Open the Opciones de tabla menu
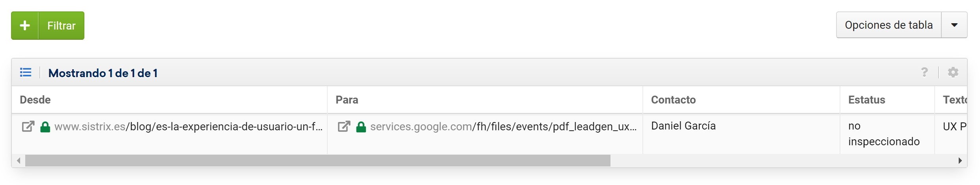The image size is (980, 185). tap(889, 25)
